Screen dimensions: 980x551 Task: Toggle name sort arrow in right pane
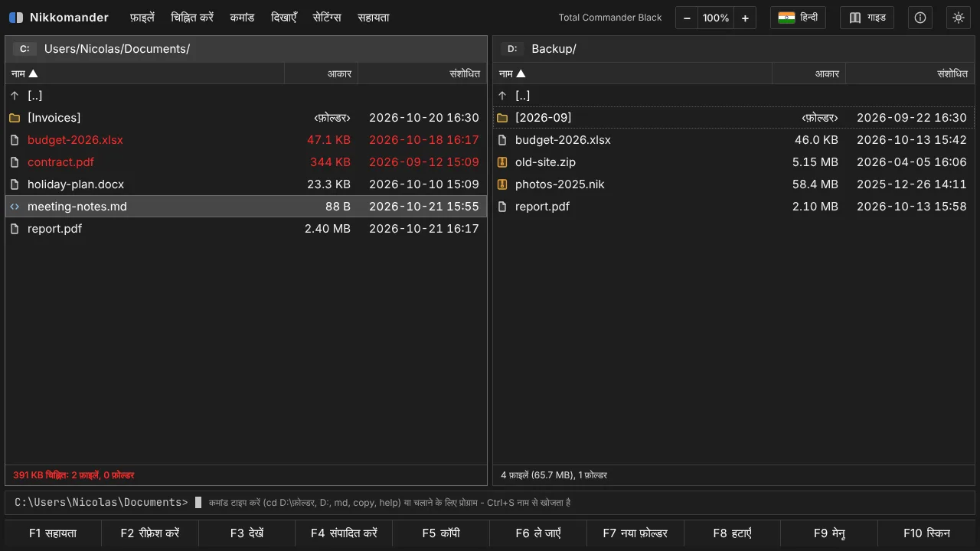click(x=521, y=73)
